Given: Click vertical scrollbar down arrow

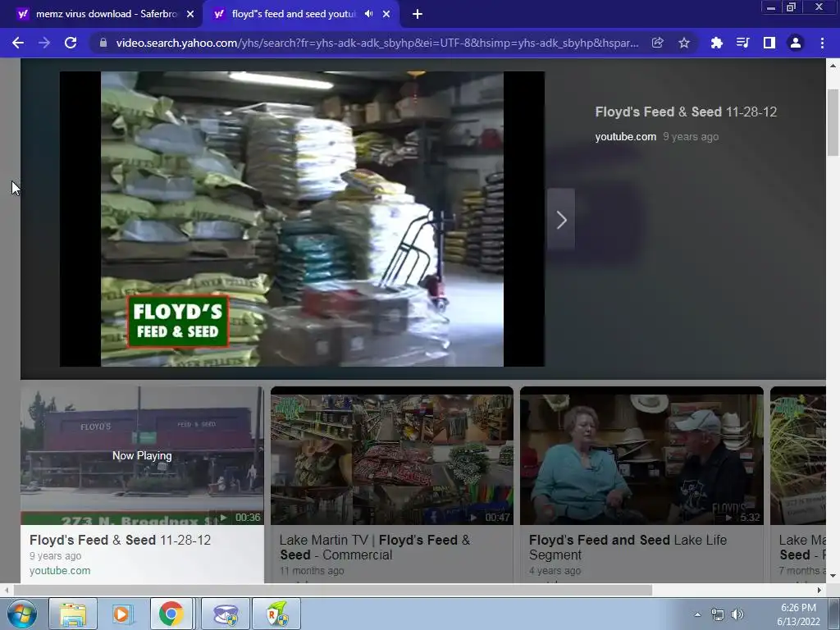Looking at the screenshot, I should [833, 576].
